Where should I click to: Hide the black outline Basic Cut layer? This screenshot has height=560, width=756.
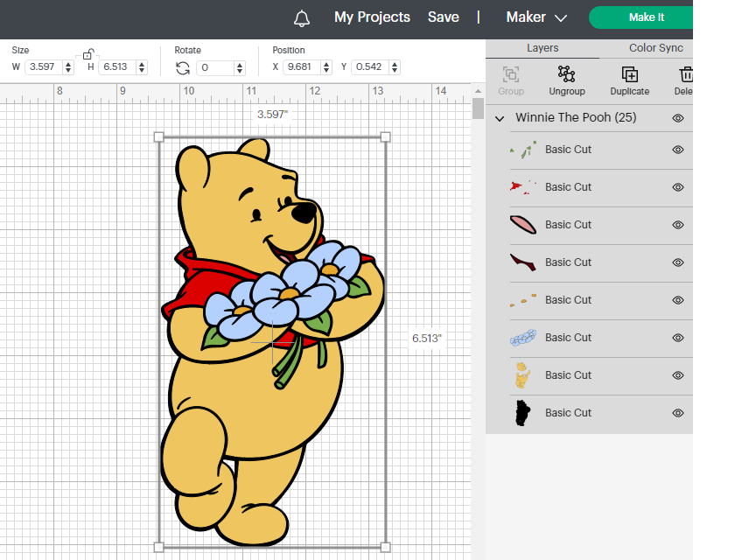click(678, 413)
